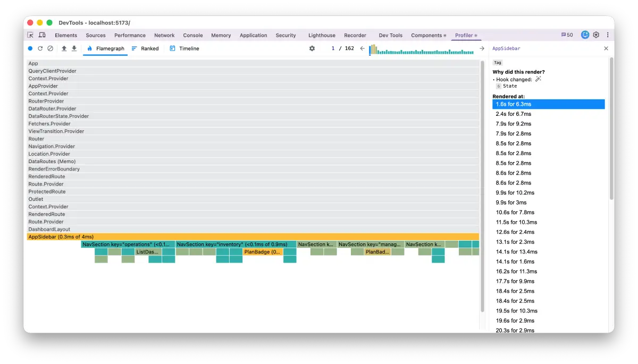
Task: Open the Performance tab
Action: [130, 35]
